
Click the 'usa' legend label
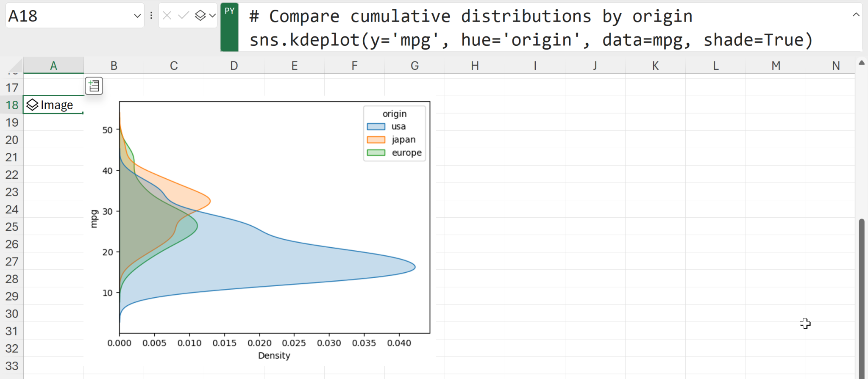pos(398,127)
